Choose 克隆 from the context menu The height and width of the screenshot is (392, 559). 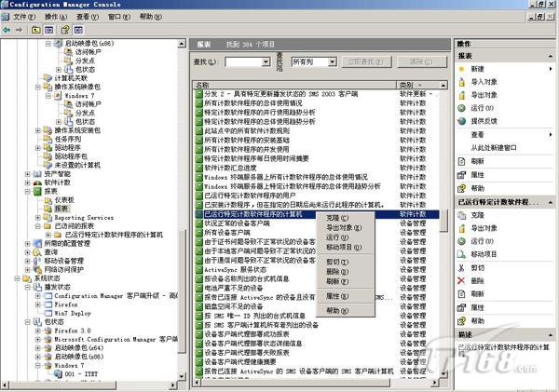click(x=337, y=218)
